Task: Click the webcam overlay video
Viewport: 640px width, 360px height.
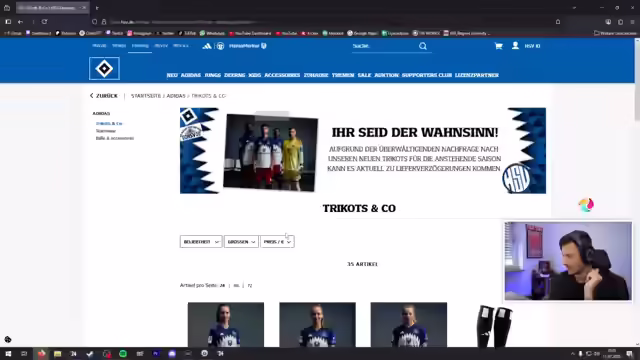Action: pyautogui.click(x=568, y=261)
